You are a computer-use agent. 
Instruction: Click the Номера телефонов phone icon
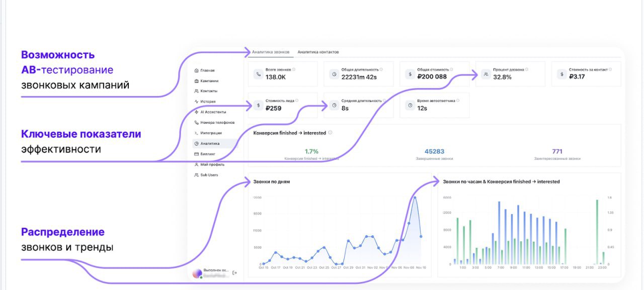tap(196, 123)
